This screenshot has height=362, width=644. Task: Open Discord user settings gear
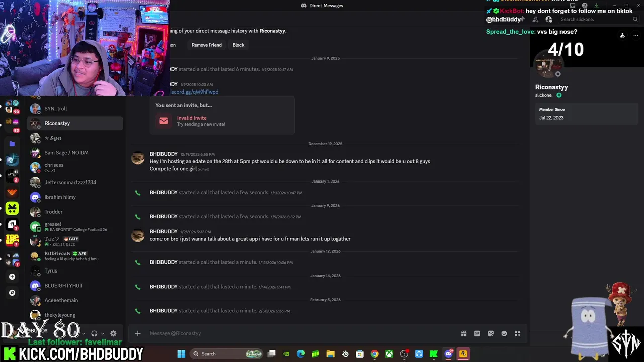pos(113,333)
